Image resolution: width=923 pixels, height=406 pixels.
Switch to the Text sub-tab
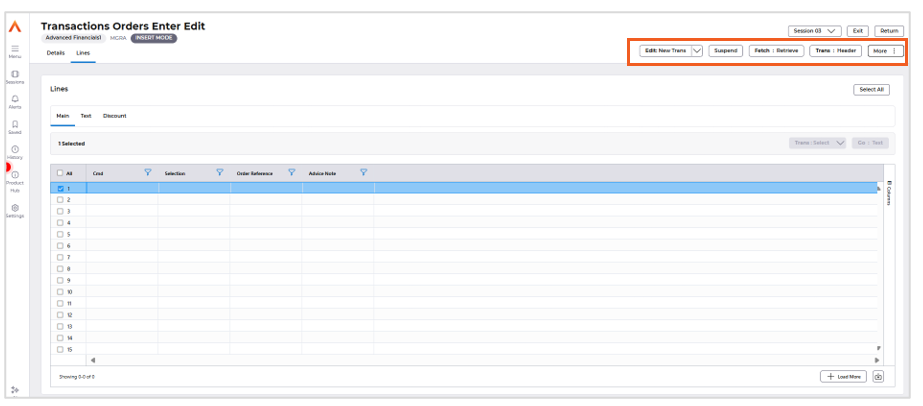pyautogui.click(x=86, y=116)
